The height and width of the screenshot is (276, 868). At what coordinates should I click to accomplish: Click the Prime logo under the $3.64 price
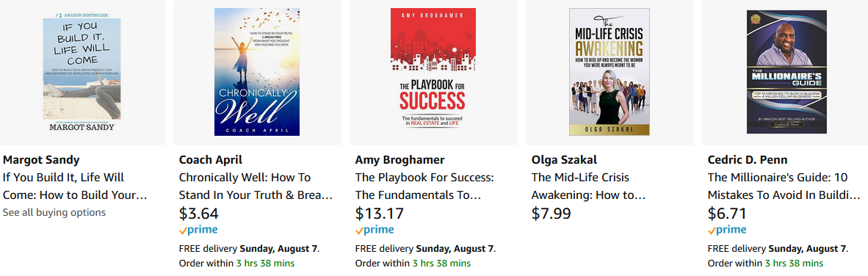tap(198, 230)
